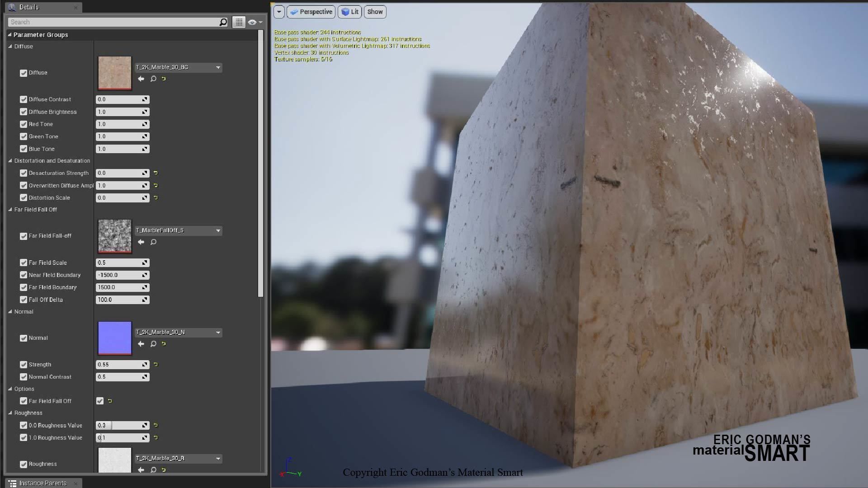Image resolution: width=868 pixels, height=488 pixels.
Task: Toggle Diffuse Contrast override checkbox
Action: (x=24, y=99)
